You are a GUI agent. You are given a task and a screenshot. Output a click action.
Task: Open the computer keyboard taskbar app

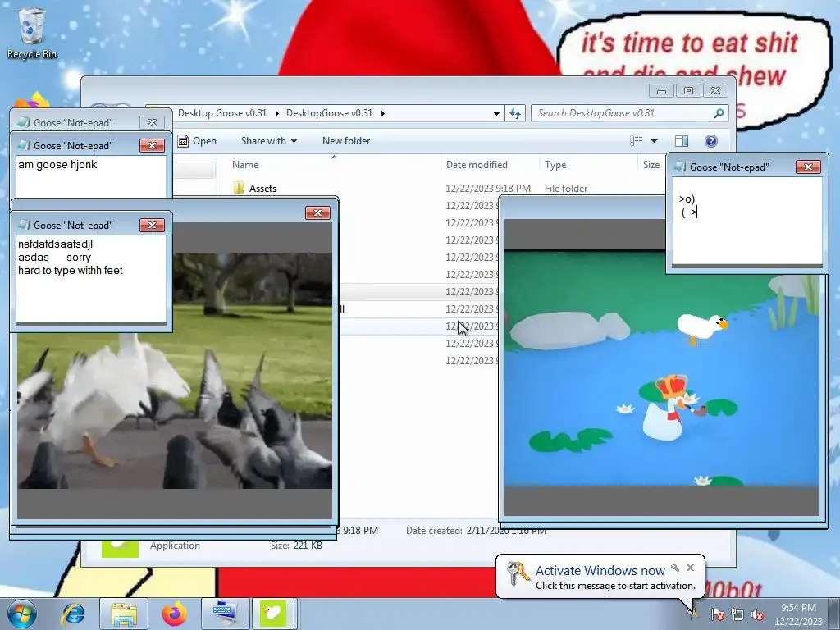click(224, 614)
